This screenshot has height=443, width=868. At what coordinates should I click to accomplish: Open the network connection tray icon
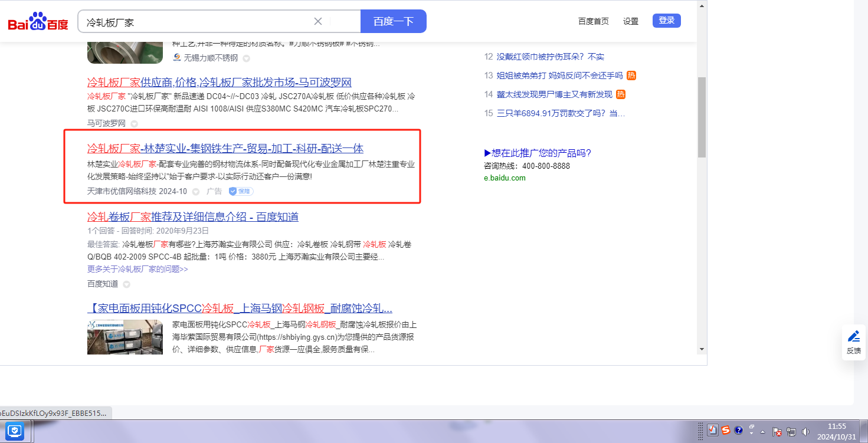(x=791, y=432)
